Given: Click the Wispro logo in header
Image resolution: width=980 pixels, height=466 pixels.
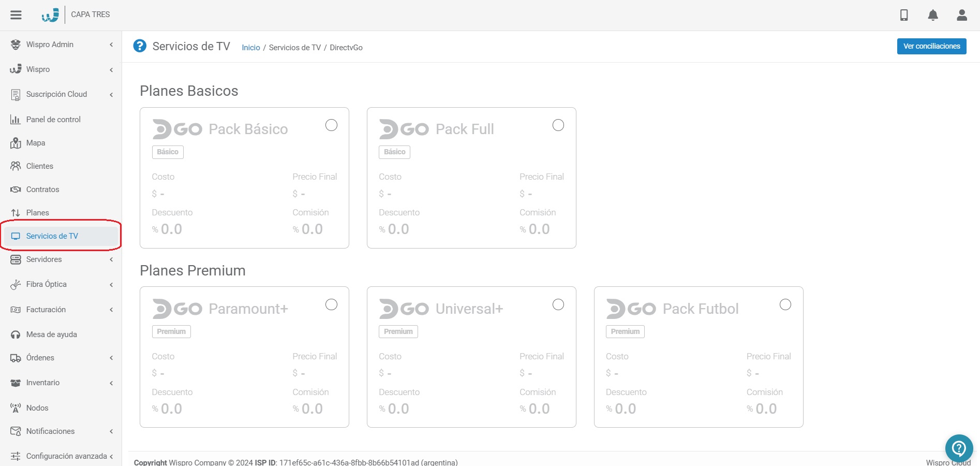Looking at the screenshot, I should [x=50, y=15].
